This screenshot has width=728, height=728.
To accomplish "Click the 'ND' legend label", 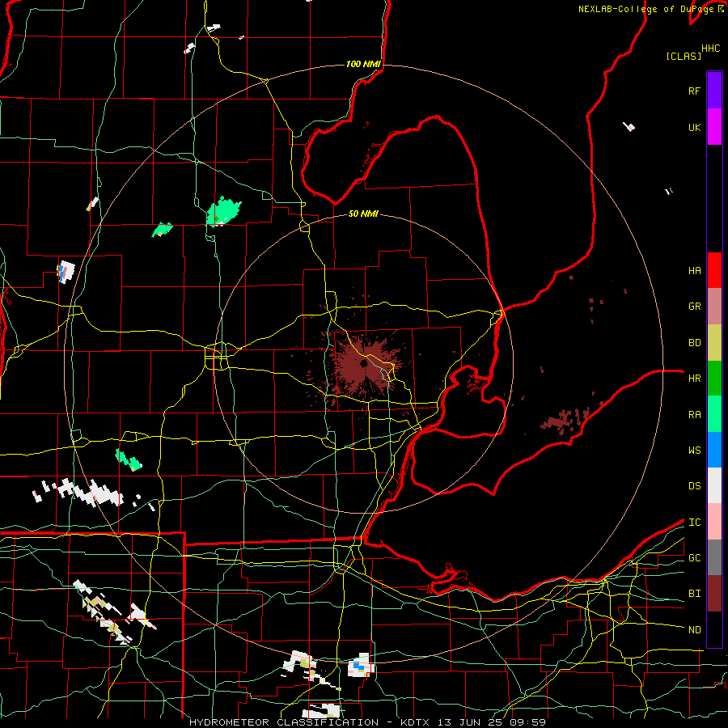I will pos(694,629).
